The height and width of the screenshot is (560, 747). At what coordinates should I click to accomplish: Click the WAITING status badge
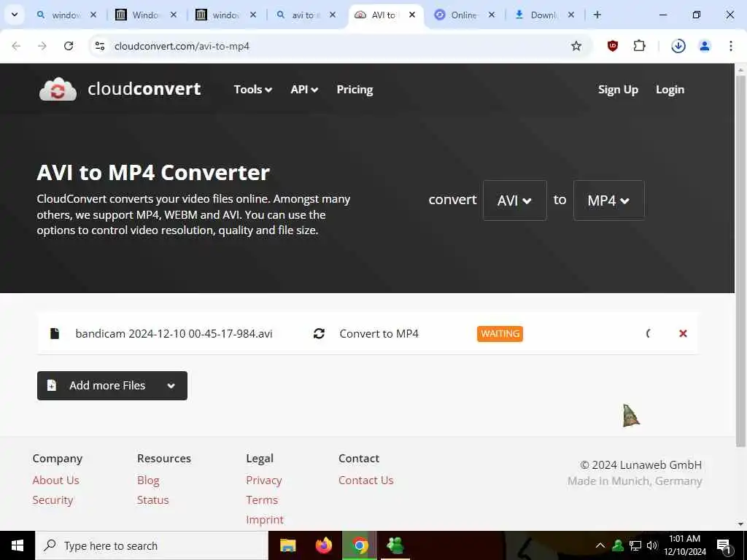point(500,334)
